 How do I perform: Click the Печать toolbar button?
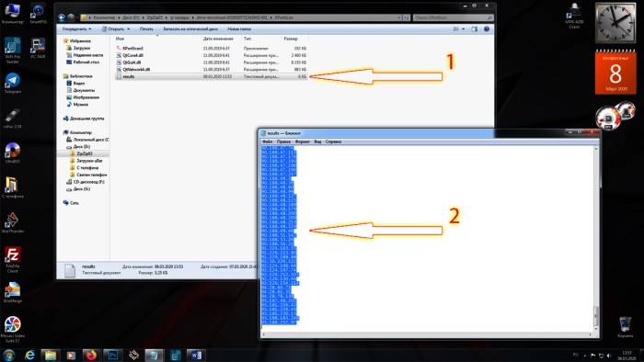(146, 29)
